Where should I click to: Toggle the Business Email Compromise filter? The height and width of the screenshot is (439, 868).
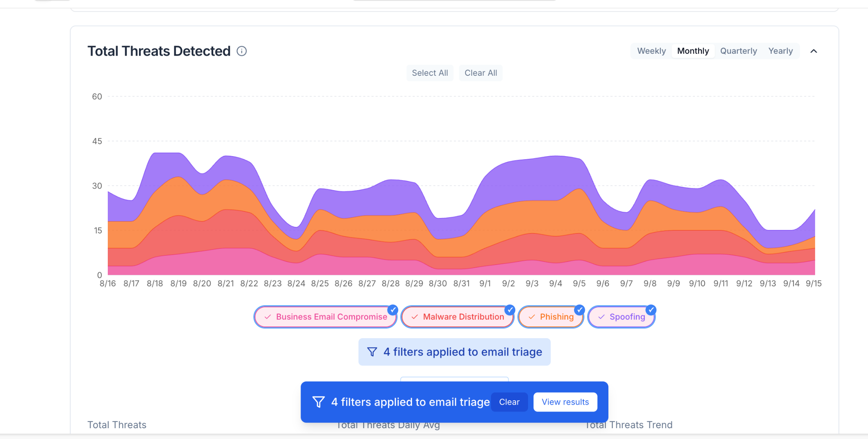coord(325,317)
